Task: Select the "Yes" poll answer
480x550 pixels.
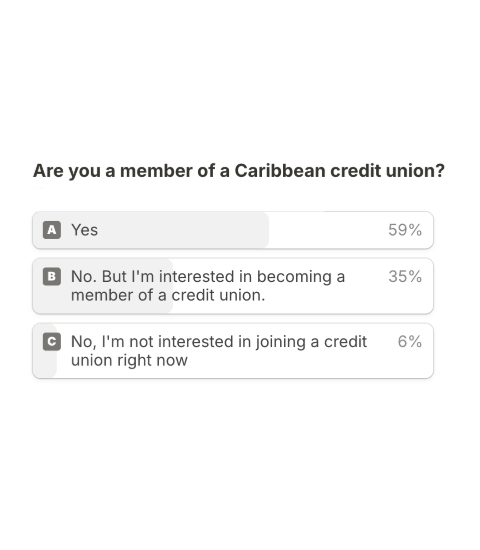Action: (x=233, y=230)
